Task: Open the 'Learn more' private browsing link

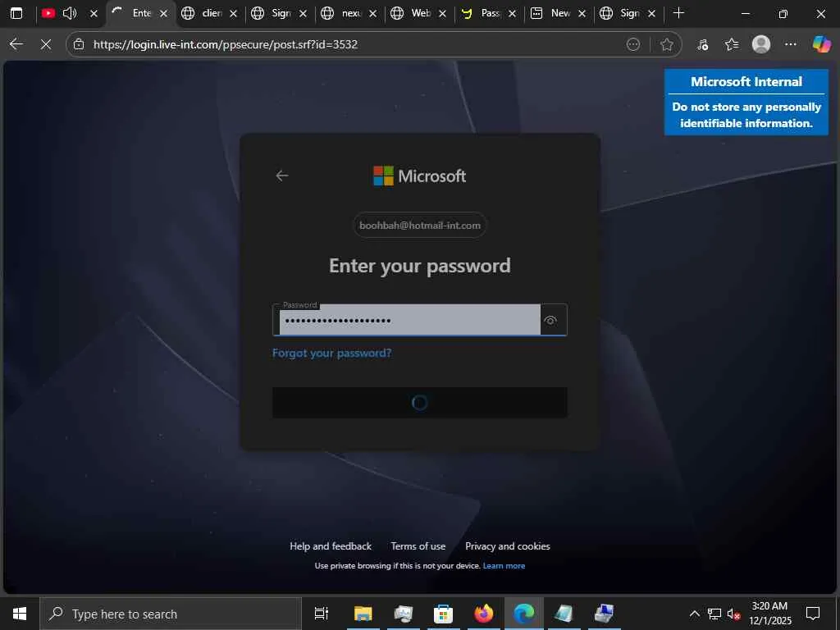Action: [x=504, y=566]
